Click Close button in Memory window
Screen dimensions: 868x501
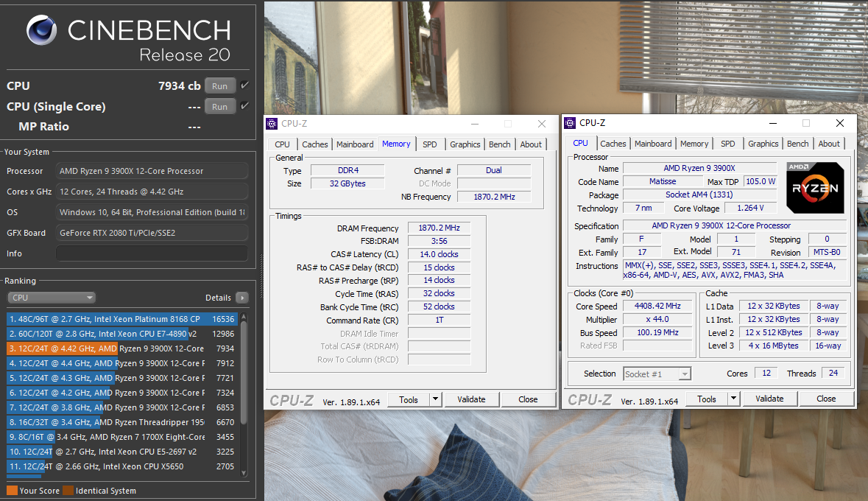(528, 399)
